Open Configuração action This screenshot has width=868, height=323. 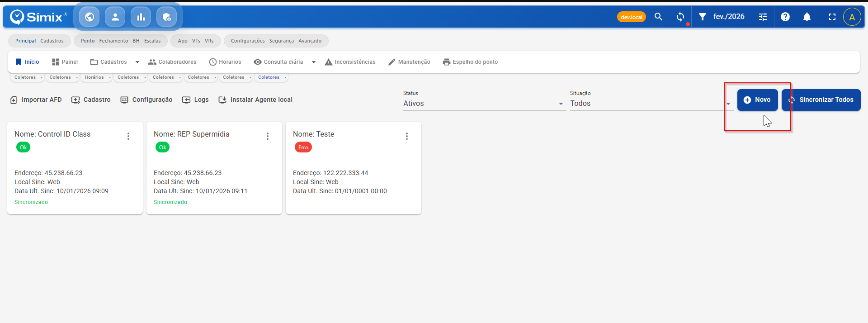[x=146, y=100]
